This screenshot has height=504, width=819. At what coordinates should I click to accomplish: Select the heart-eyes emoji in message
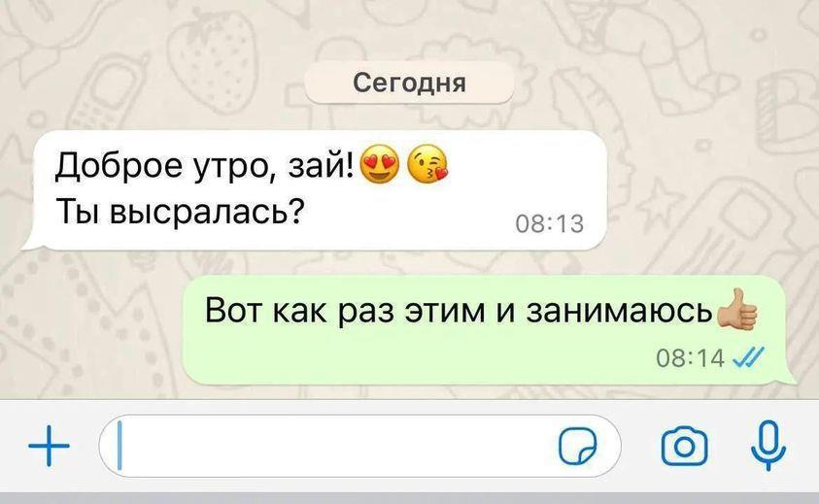(x=380, y=164)
